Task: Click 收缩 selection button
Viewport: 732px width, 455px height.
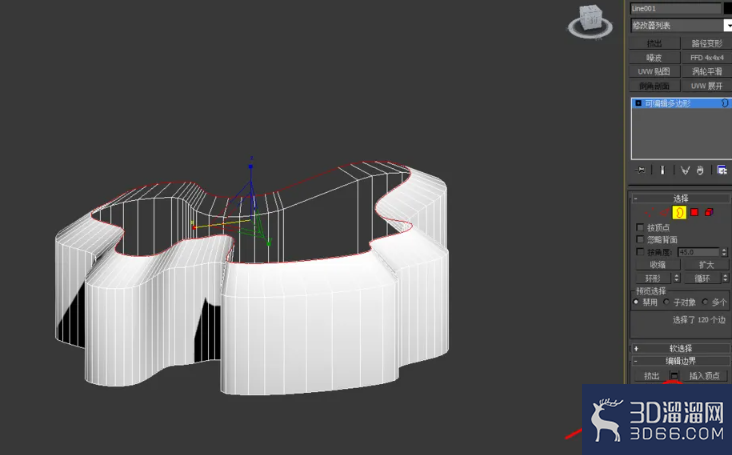Action: click(658, 265)
